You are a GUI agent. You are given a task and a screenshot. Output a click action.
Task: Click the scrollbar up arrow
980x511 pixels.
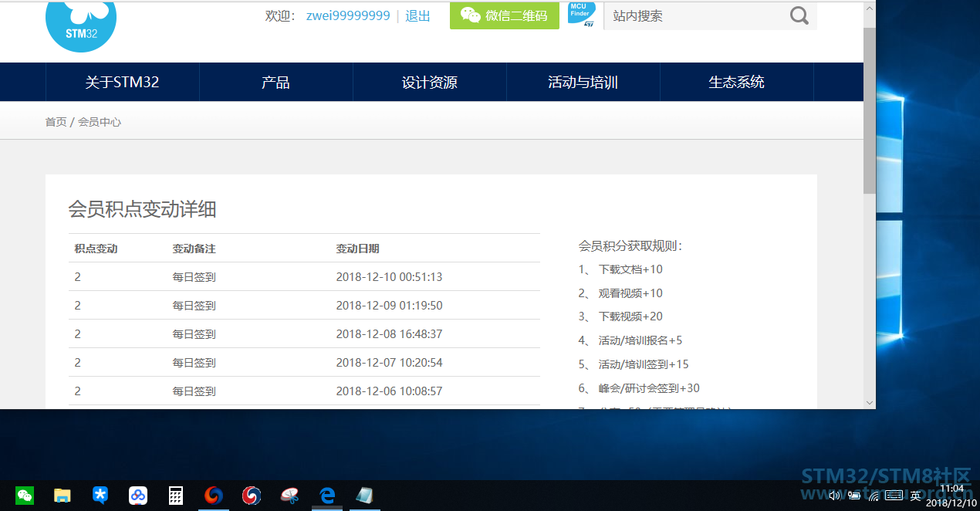[870, 8]
